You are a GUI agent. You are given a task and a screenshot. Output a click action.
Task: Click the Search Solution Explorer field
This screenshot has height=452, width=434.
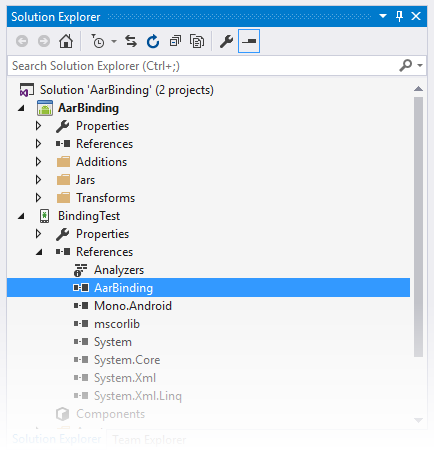(203, 66)
